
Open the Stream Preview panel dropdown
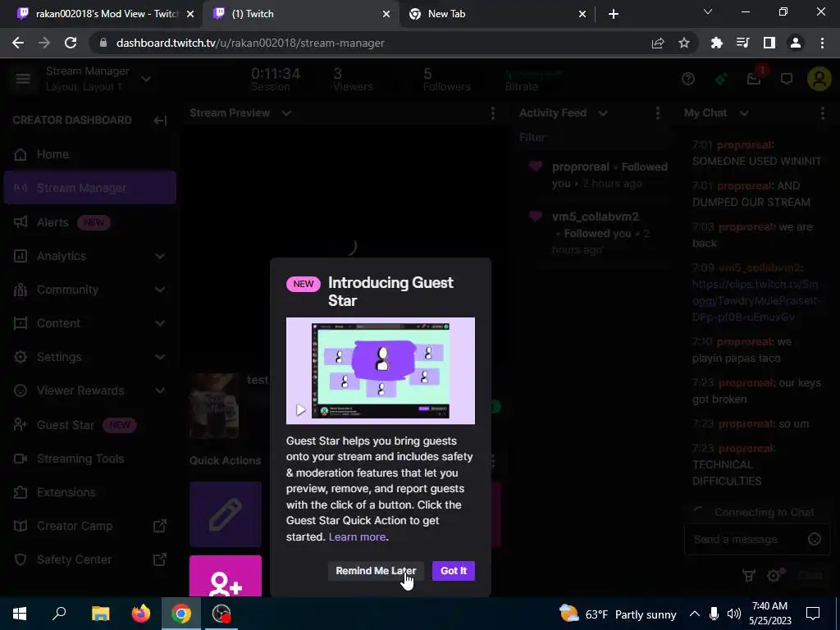pos(286,113)
